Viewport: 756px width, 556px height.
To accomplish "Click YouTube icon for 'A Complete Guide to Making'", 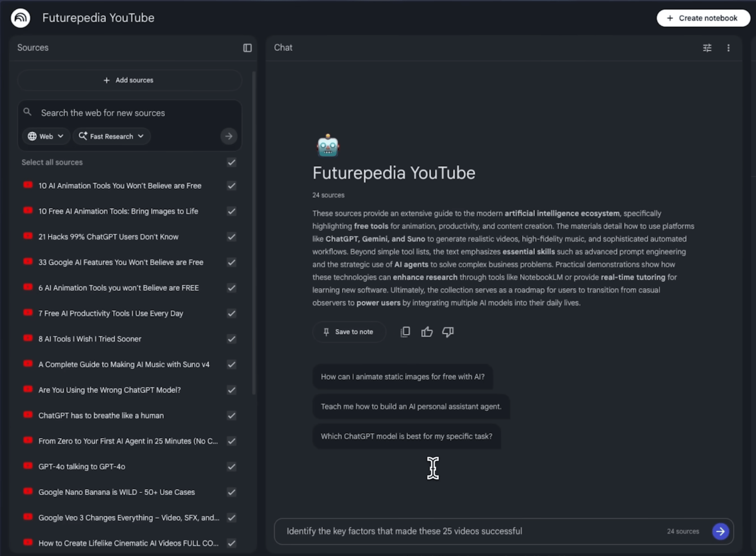I will point(28,364).
